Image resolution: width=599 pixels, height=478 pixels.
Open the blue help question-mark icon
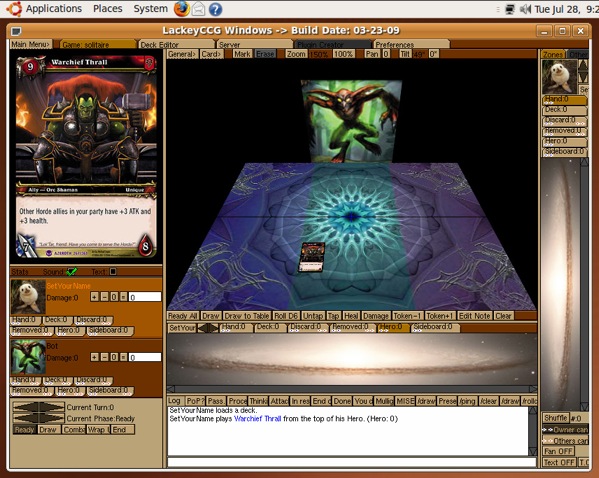[215, 9]
